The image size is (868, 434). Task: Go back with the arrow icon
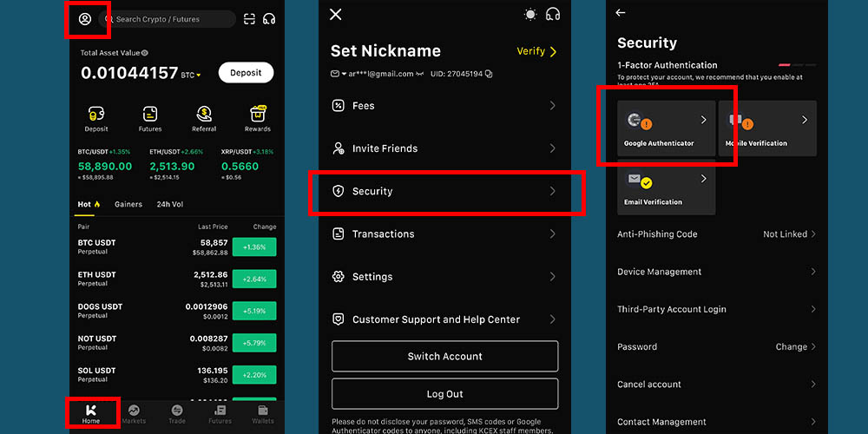click(x=621, y=13)
